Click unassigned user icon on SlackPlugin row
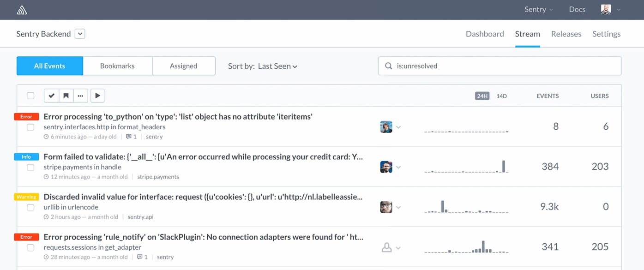This screenshot has width=644, height=270. click(386, 248)
